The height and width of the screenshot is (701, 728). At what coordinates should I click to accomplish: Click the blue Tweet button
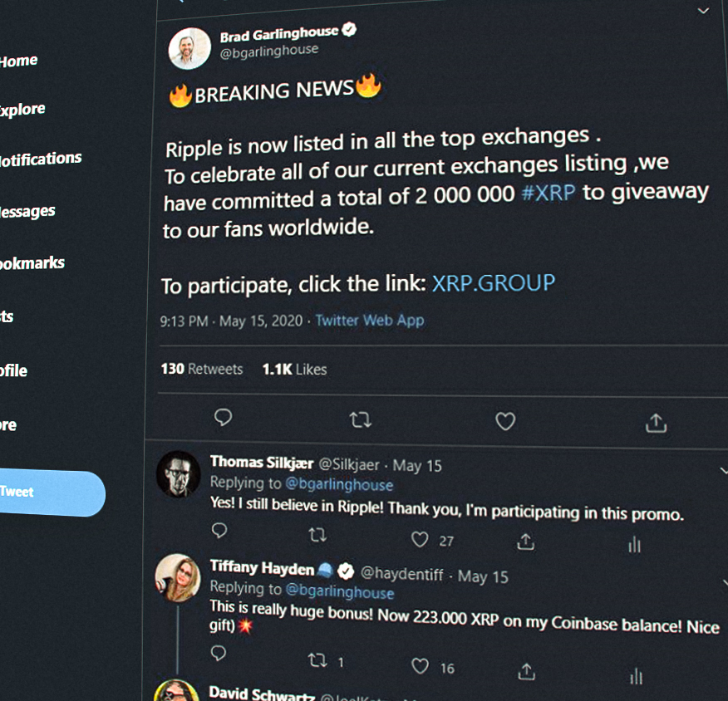[x=52, y=493]
